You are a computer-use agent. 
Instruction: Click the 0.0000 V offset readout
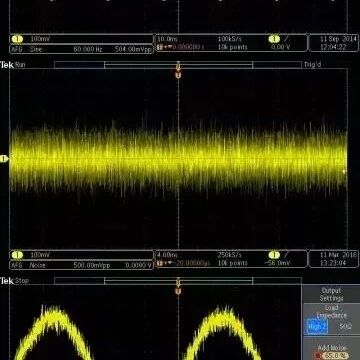tap(139, 265)
